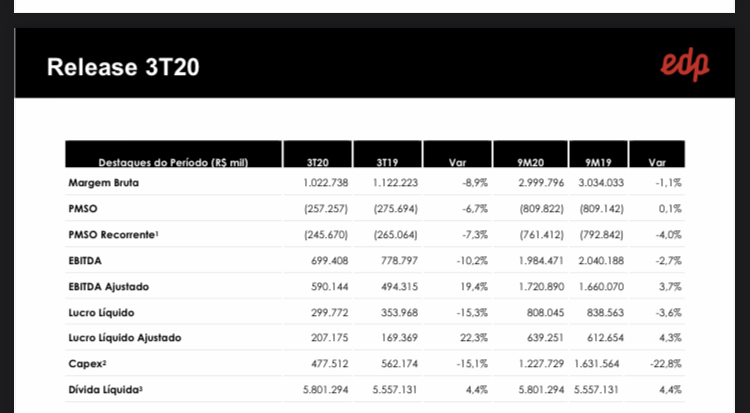Click the 3T20 Margem Bruta value 1.022.738
Viewport: 750px width, 413px height.
point(326,183)
